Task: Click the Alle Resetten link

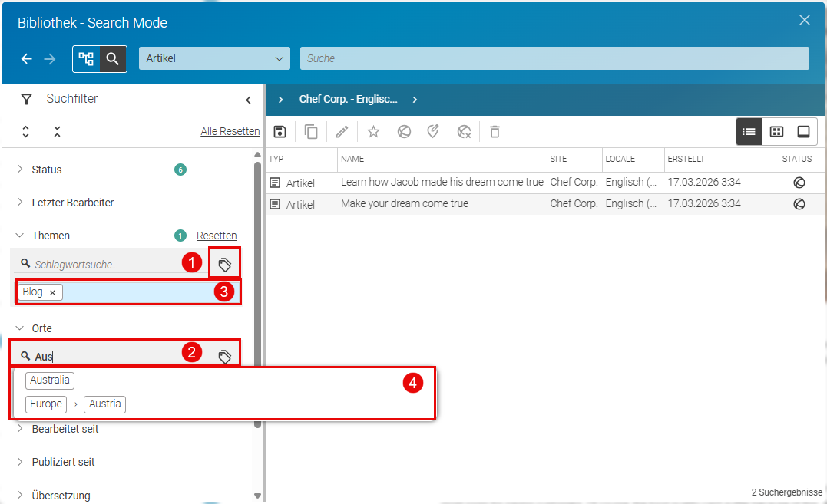Action: (230, 131)
